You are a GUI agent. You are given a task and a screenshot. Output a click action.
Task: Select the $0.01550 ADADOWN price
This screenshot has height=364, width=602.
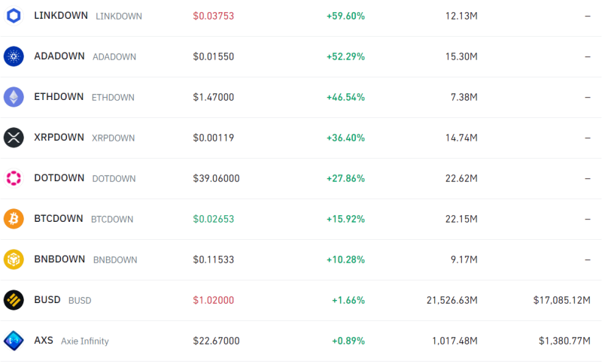214,56
